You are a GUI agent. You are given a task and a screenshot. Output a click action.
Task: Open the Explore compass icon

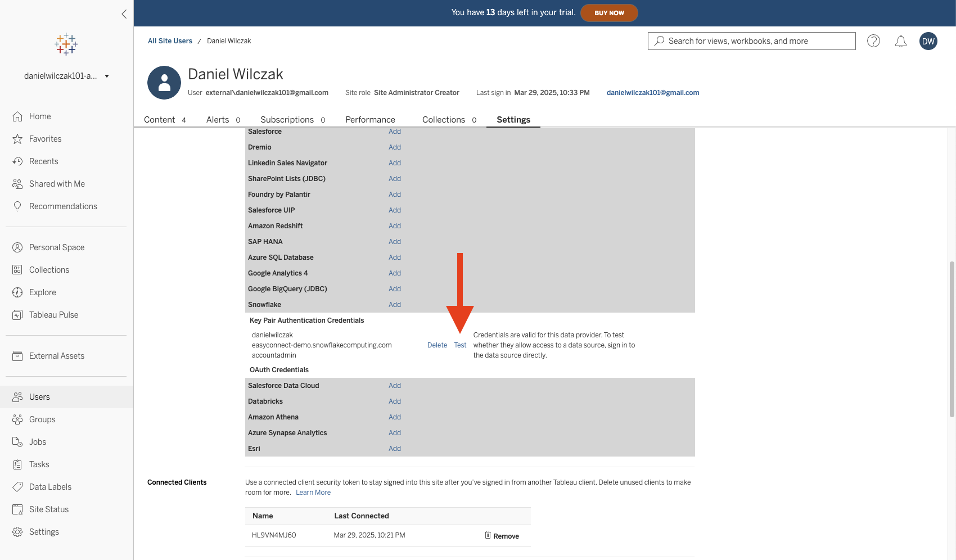click(17, 292)
